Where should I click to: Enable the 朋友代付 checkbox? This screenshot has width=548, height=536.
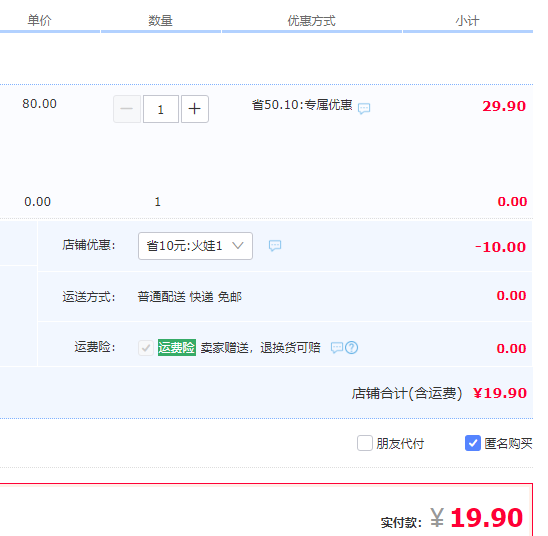[365, 443]
